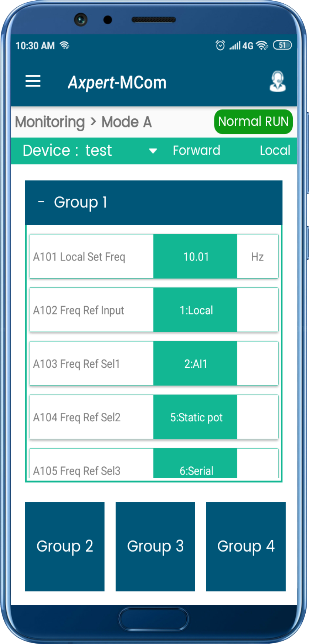
Task: Collapse the Group 1 section
Action: pyautogui.click(x=41, y=202)
